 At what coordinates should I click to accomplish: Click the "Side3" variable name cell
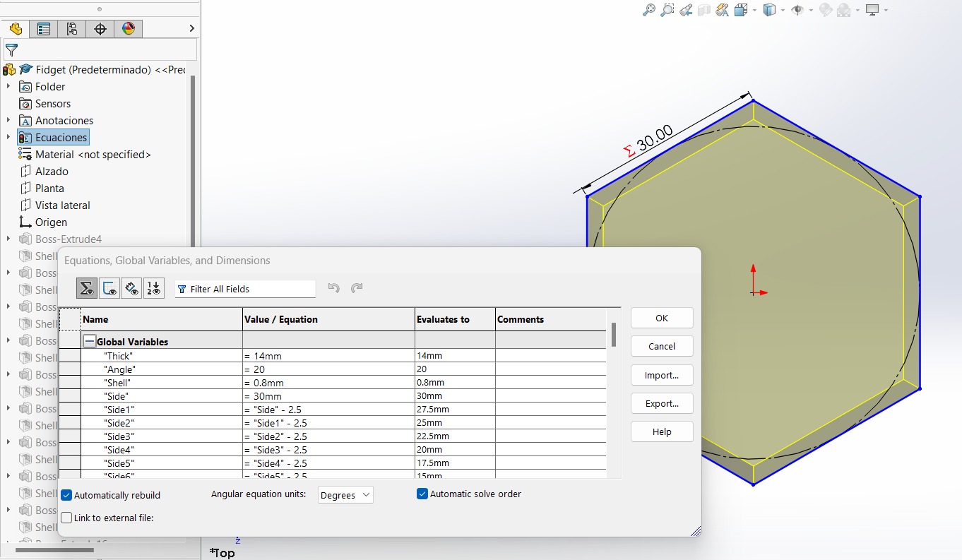tap(162, 436)
